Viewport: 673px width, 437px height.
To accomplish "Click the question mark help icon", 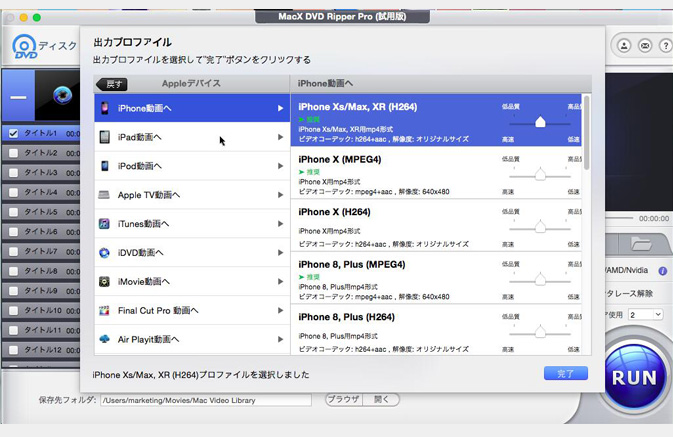I will click(x=665, y=46).
